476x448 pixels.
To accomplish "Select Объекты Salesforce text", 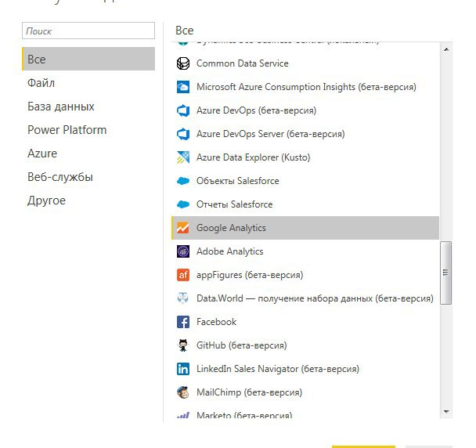I will 238,181.
